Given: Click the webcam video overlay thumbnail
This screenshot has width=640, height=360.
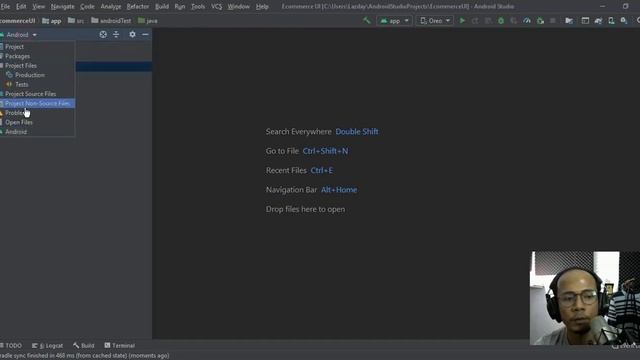Looking at the screenshot, I should 585,298.
